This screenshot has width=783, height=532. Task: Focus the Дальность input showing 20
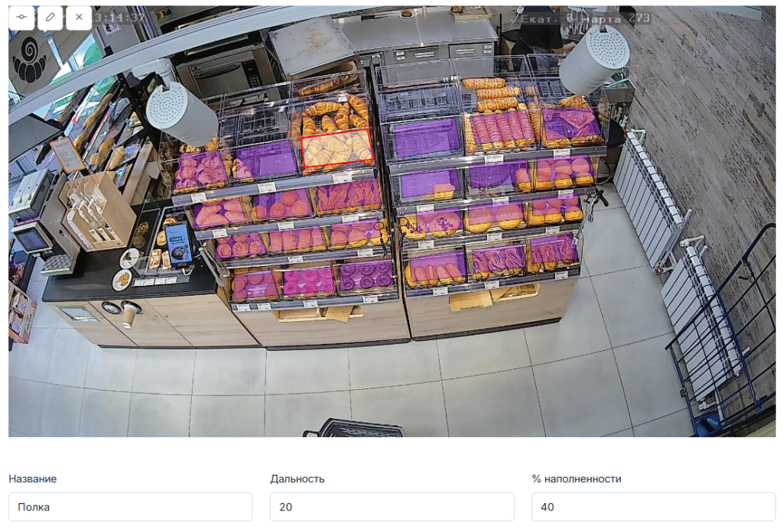click(392, 507)
